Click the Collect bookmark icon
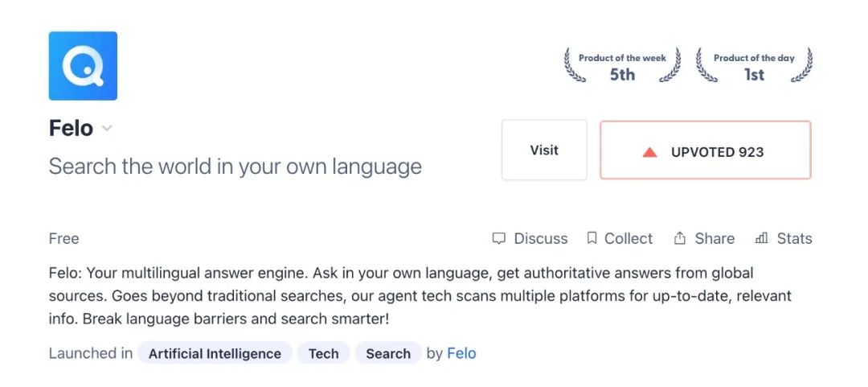Image resolution: width=868 pixels, height=387 pixels. point(592,238)
